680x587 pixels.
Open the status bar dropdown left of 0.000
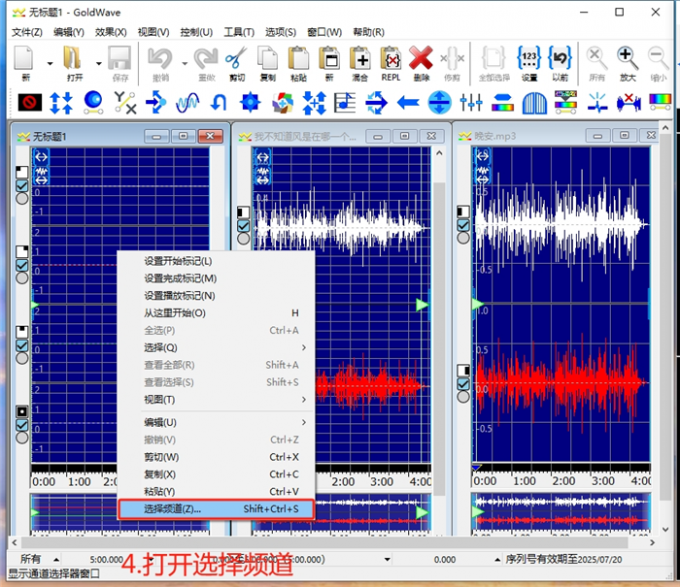point(387,560)
